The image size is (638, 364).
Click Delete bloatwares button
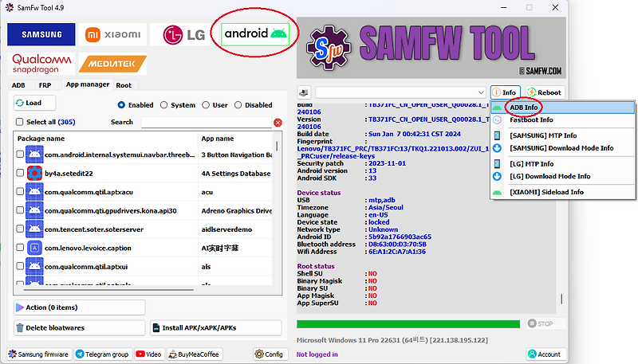(79, 328)
